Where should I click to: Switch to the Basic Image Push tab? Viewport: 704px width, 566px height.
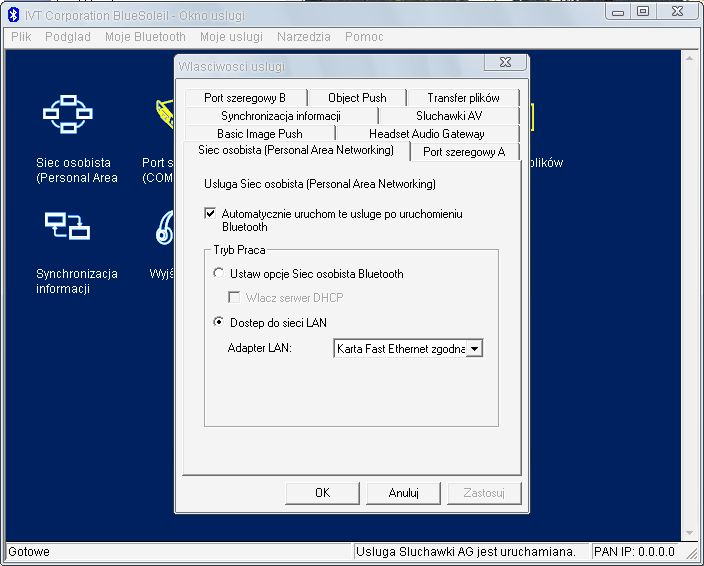click(x=260, y=134)
